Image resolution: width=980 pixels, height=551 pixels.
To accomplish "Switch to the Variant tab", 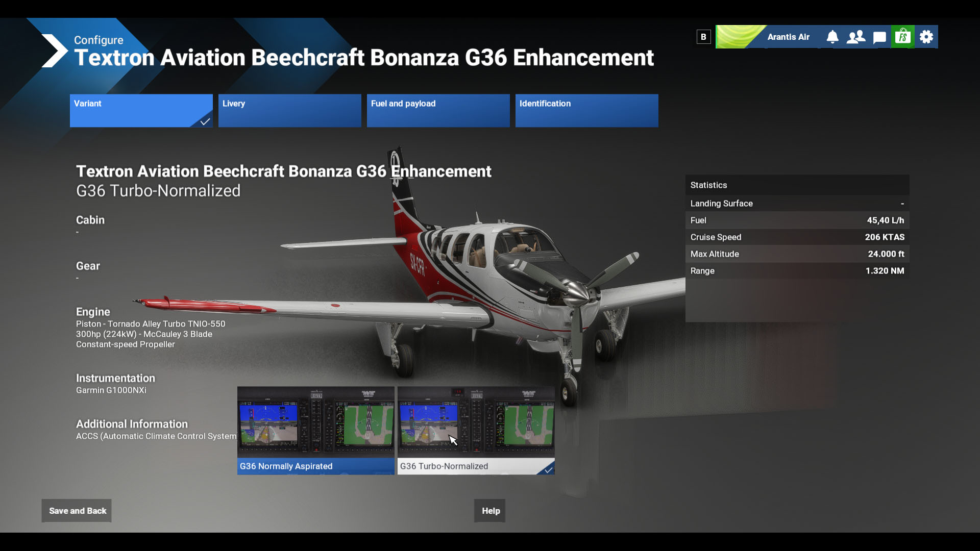I will pos(141,111).
